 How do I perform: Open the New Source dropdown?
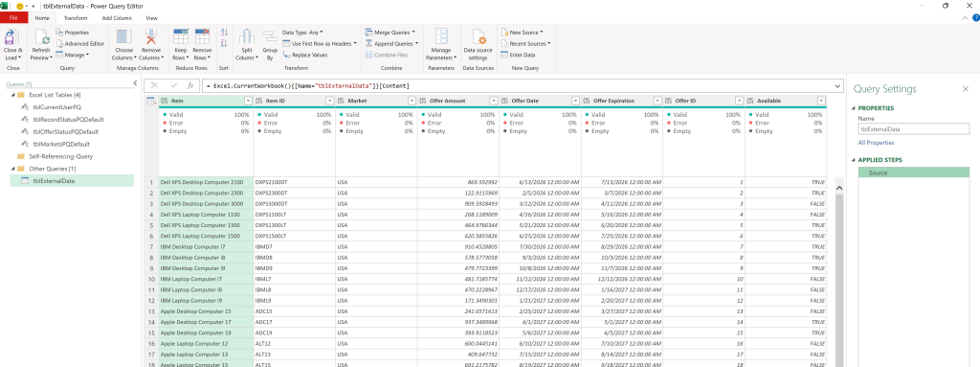pos(522,32)
